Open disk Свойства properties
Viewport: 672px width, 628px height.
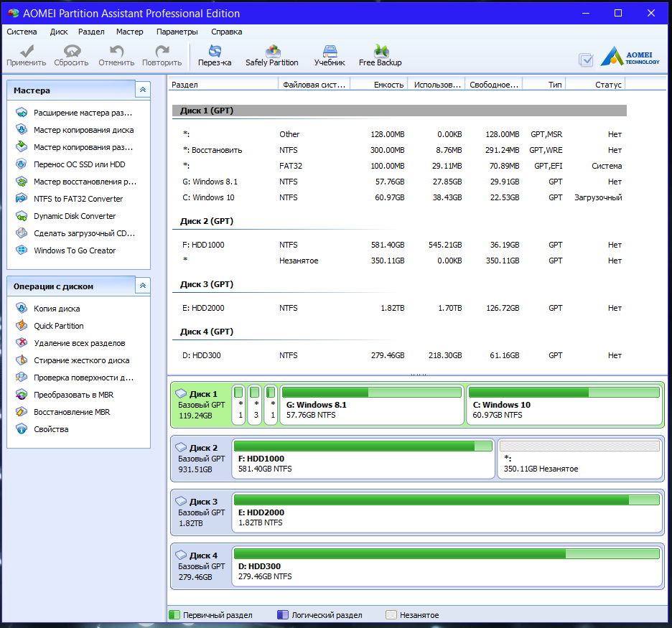tap(42, 429)
